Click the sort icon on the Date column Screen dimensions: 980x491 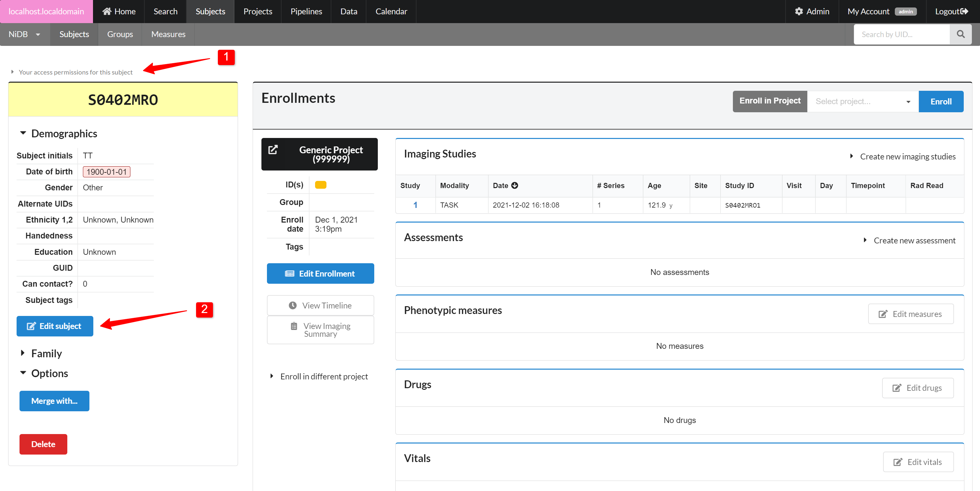[515, 185]
